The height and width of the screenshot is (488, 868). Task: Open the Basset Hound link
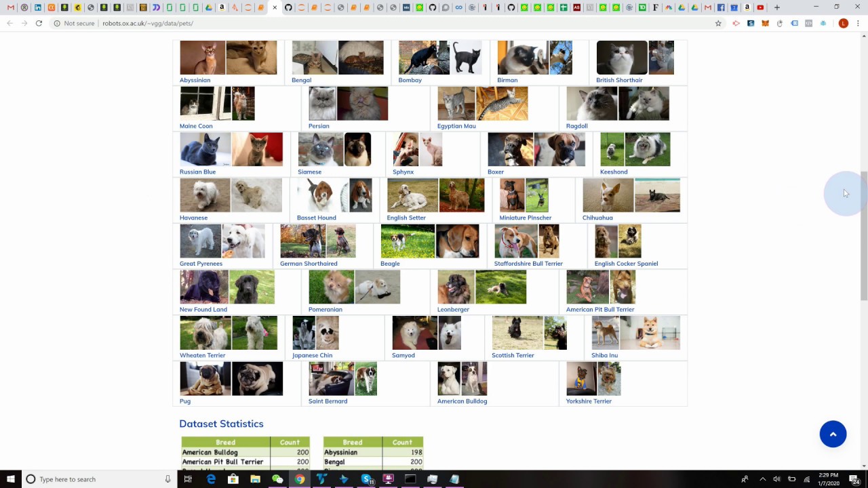[x=316, y=218]
